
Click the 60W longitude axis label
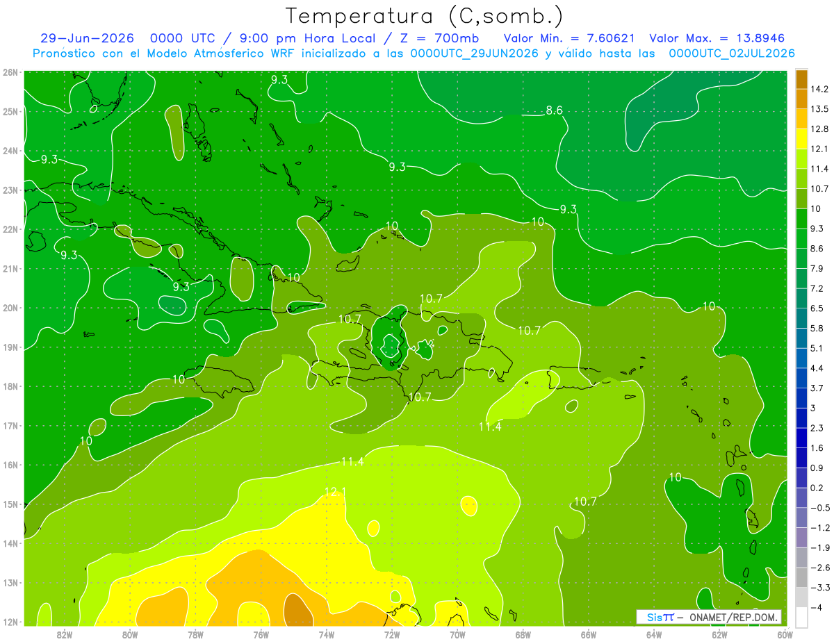tap(785, 634)
